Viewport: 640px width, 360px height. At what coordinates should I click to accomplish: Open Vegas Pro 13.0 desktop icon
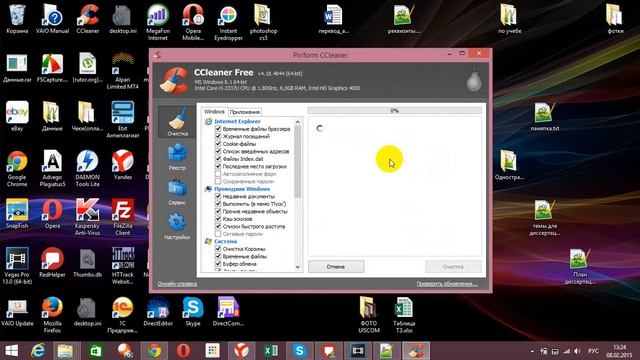17,266
